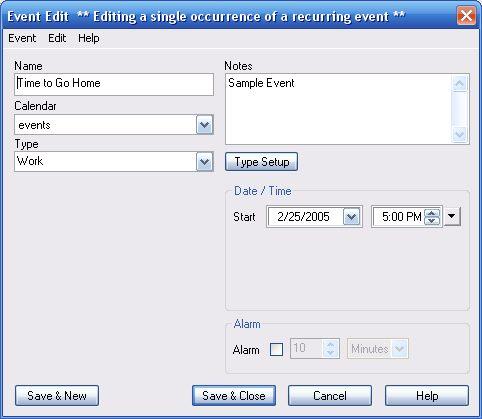Decrease start time with down spinner arrow
The width and height of the screenshot is (482, 419).
pyautogui.click(x=432, y=221)
